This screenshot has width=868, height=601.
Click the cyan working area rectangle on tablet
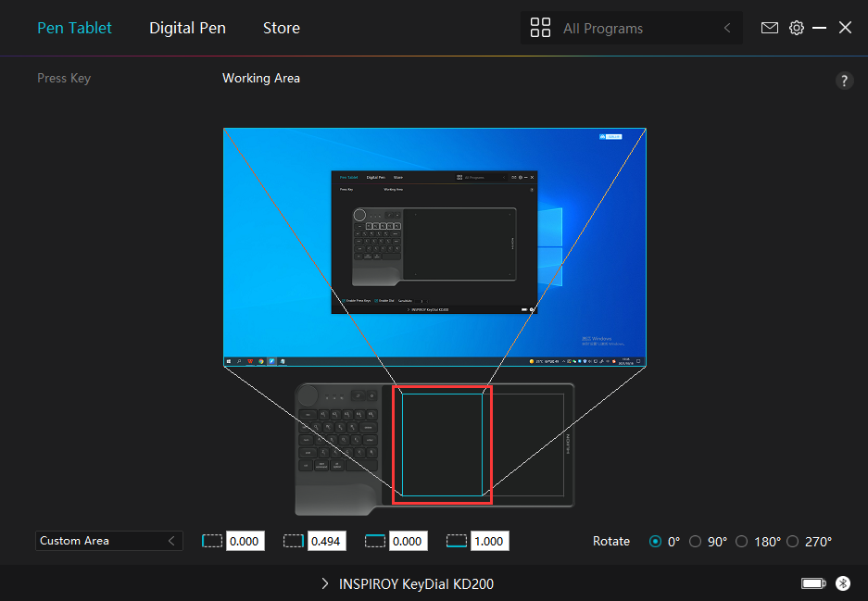click(442, 444)
